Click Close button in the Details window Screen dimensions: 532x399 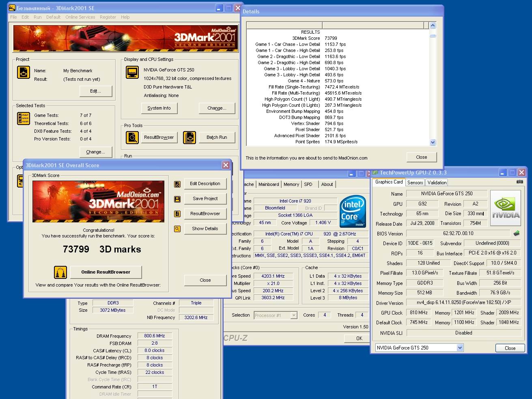point(421,157)
